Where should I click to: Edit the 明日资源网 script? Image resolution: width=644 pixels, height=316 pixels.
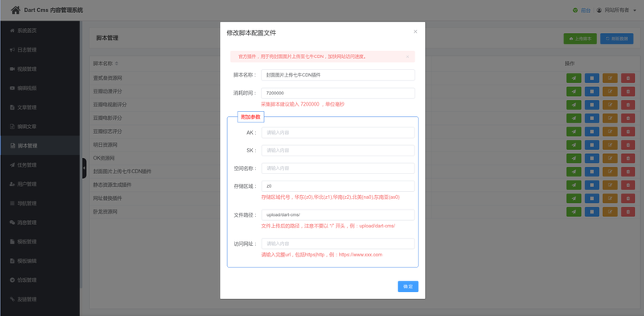[610, 145]
